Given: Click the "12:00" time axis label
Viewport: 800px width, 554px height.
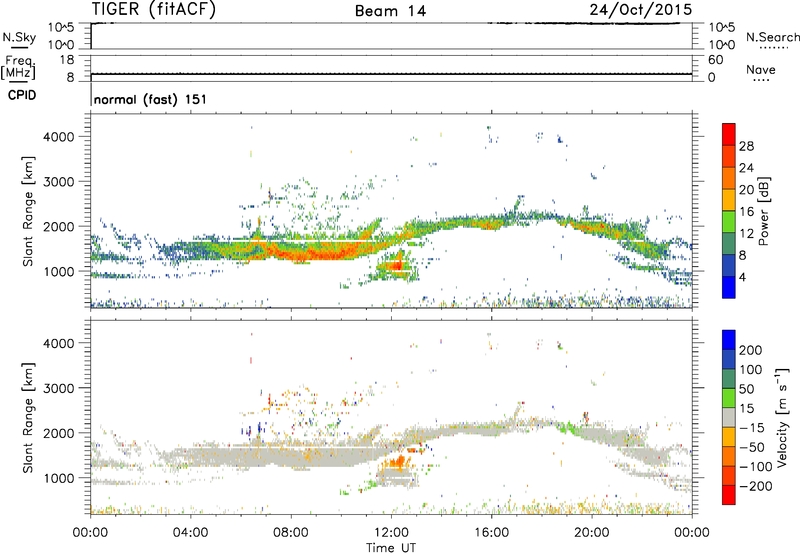Looking at the screenshot, I should coord(391,533).
